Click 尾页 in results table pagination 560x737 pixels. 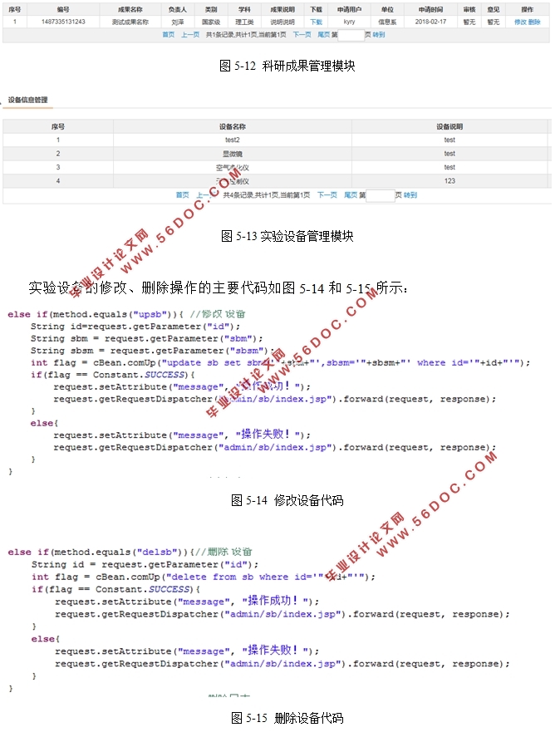click(x=323, y=35)
